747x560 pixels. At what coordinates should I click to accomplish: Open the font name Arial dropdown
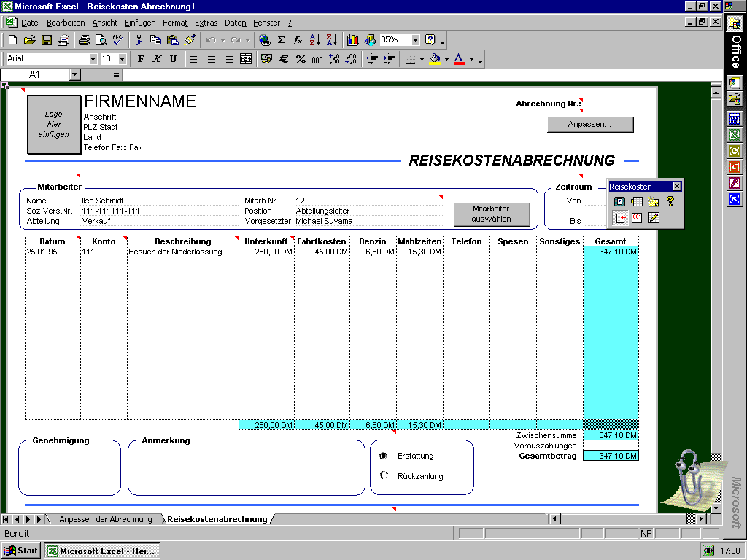(x=93, y=59)
